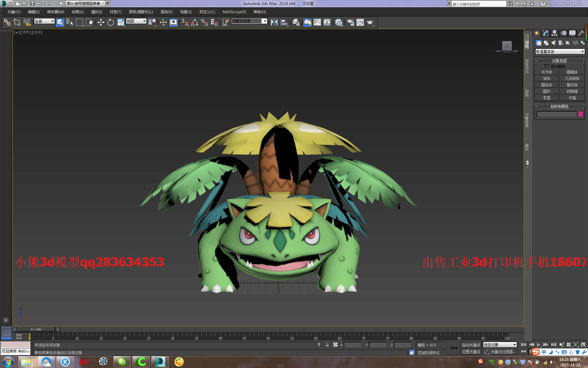
Task: Collapse the 名称和颜色 rollout
Action: [x=559, y=106]
